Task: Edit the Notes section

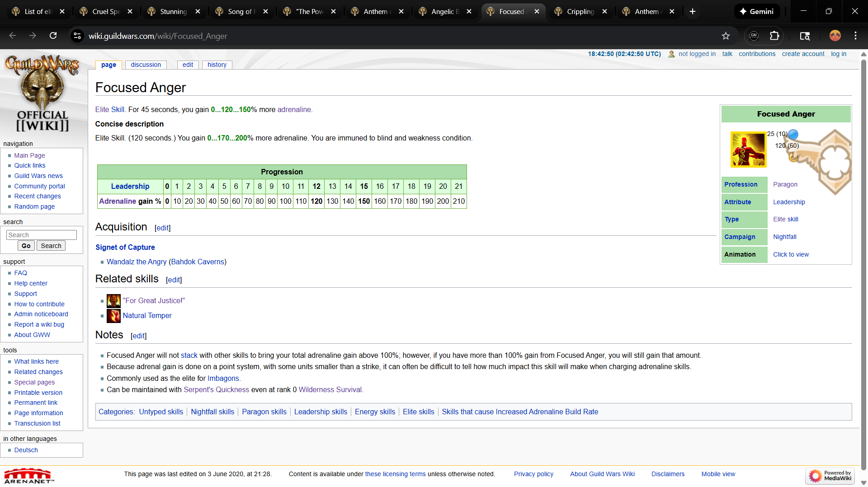Action: point(139,336)
